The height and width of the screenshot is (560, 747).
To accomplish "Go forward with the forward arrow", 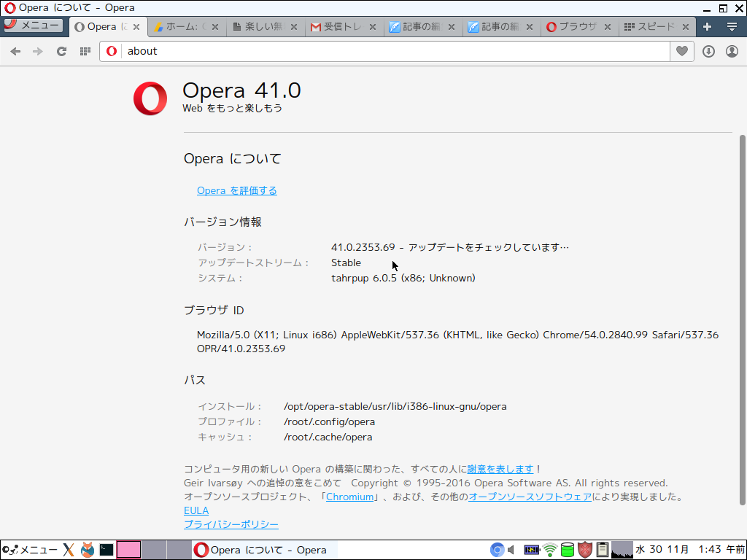I will coord(38,52).
